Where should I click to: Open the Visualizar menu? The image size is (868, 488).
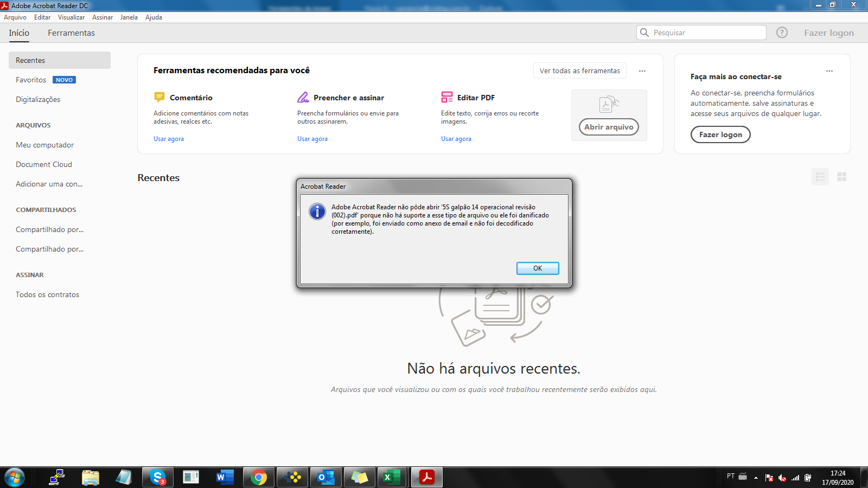coord(72,17)
